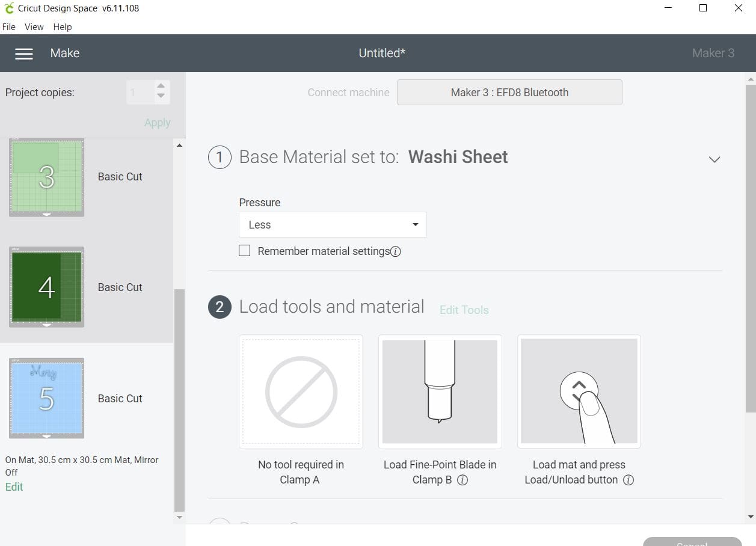Click the Maker 3 machine label
Image resolution: width=756 pixels, height=546 pixels.
pos(713,53)
